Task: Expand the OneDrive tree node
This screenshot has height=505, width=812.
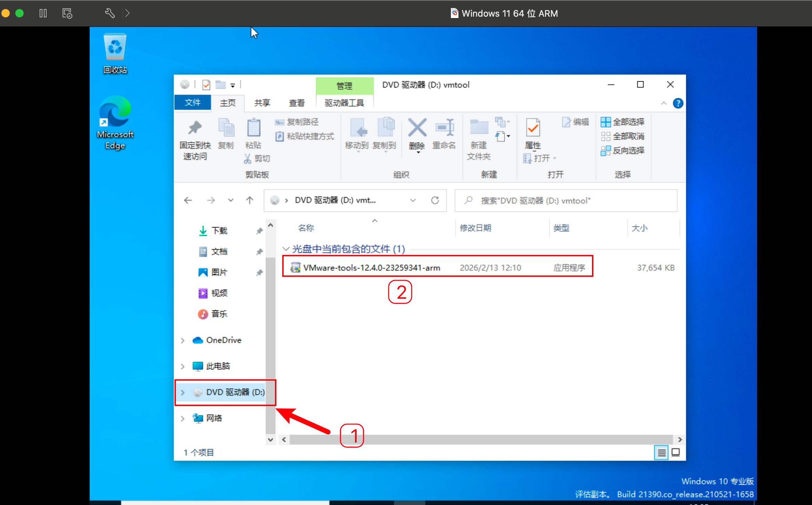Action: [183, 340]
